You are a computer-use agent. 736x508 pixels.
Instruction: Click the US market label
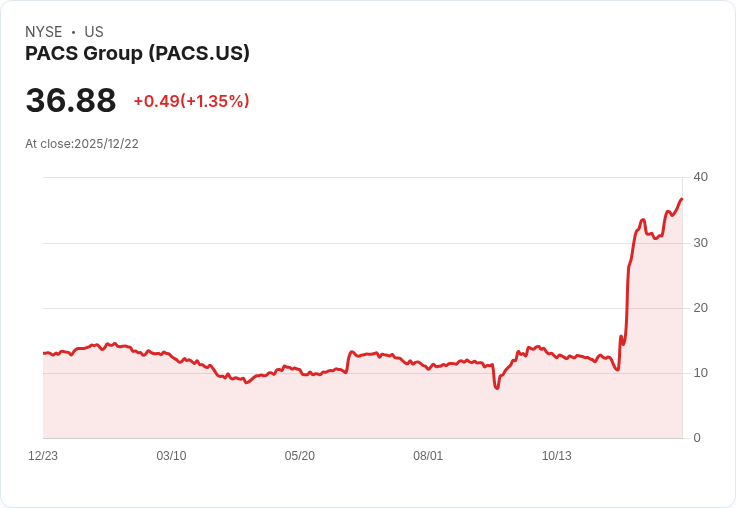pos(94,32)
